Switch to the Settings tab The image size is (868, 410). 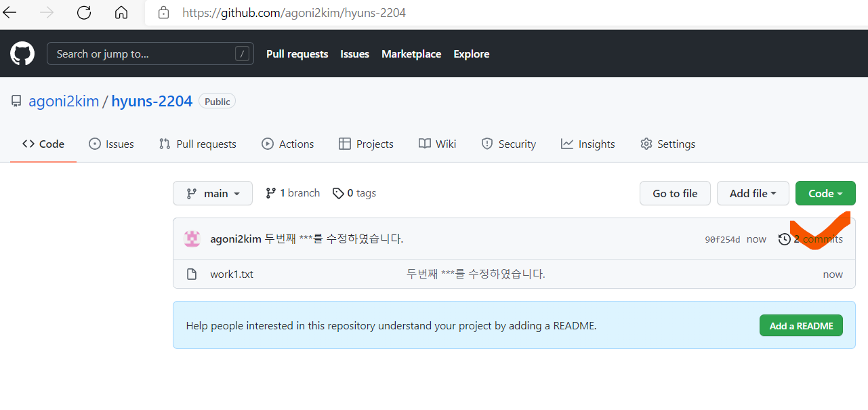(668, 144)
